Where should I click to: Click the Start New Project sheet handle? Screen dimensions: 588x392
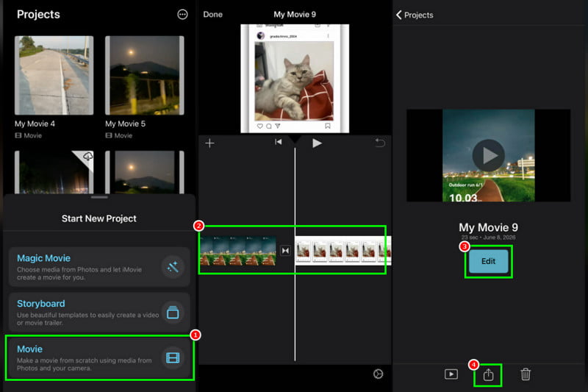pyautogui.click(x=99, y=197)
